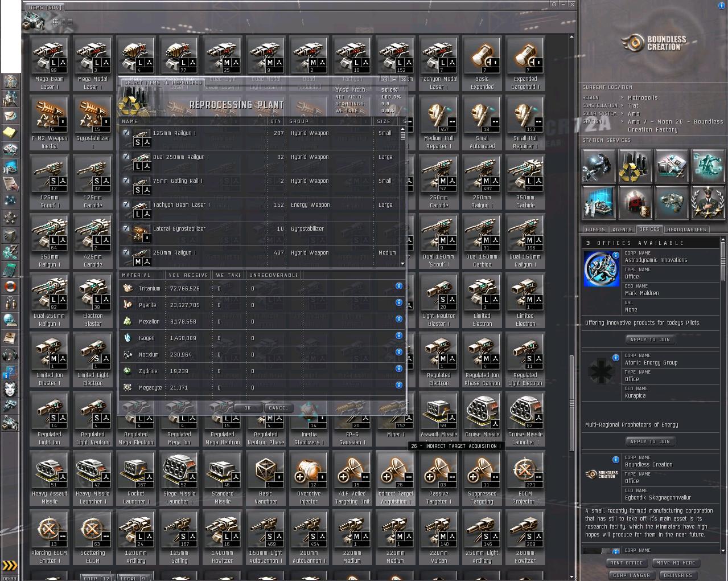Select the Mega Beam Laser I item
The height and width of the screenshot is (581, 728).
click(x=50, y=64)
